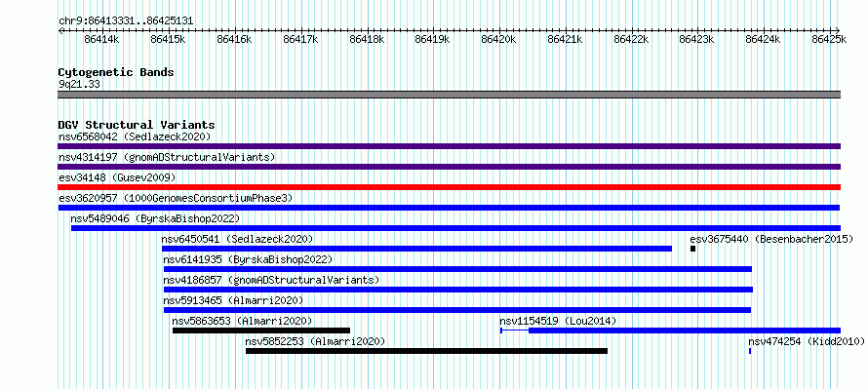
Task: Click nsv5489046 (ByrskaBishop2022) label
Action: (155, 218)
